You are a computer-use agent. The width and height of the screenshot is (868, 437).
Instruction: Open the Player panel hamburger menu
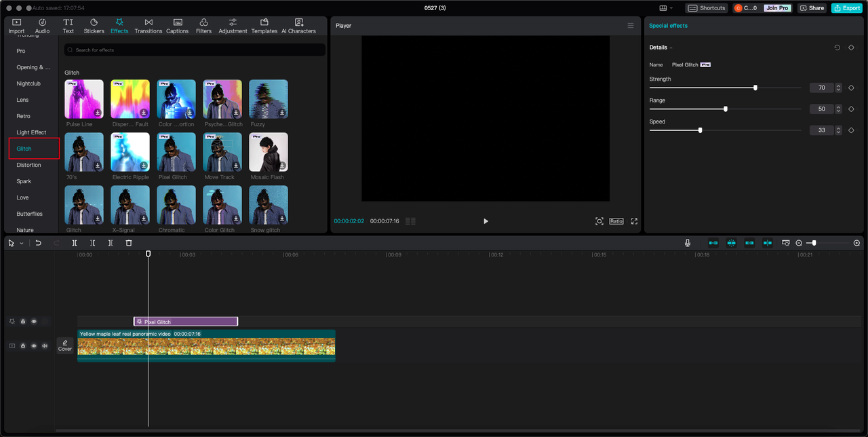point(630,26)
